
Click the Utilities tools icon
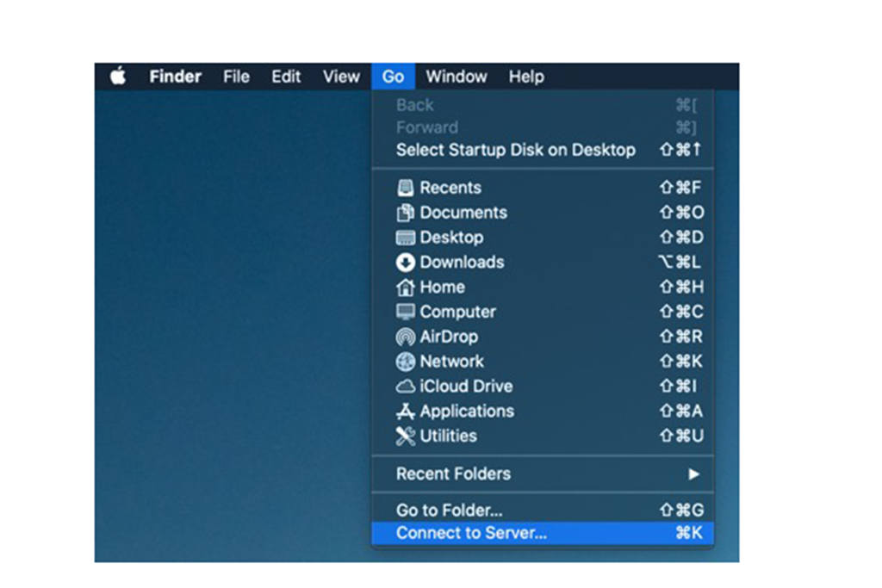coord(405,436)
